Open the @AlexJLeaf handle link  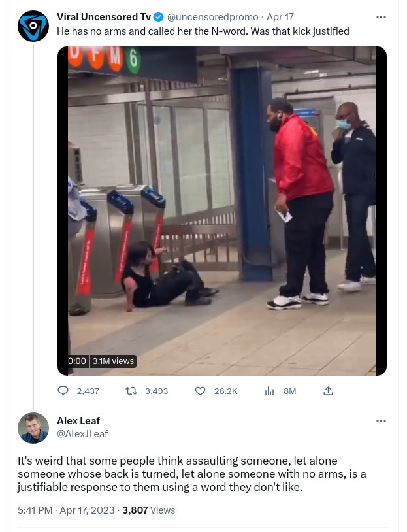pos(82,433)
